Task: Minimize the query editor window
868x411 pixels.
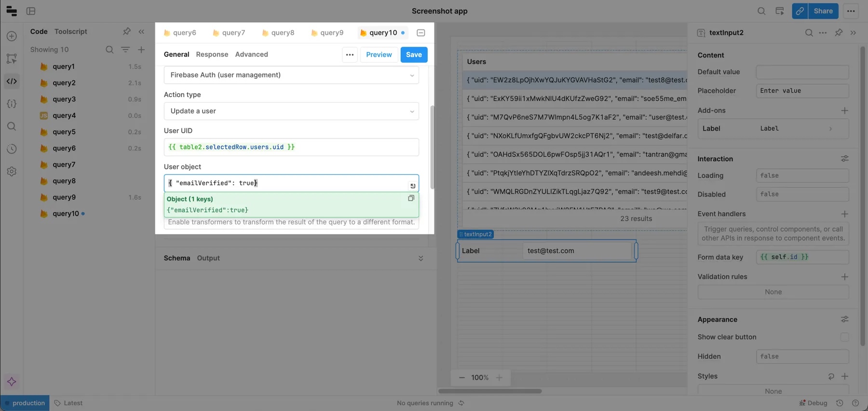Action: [421, 33]
